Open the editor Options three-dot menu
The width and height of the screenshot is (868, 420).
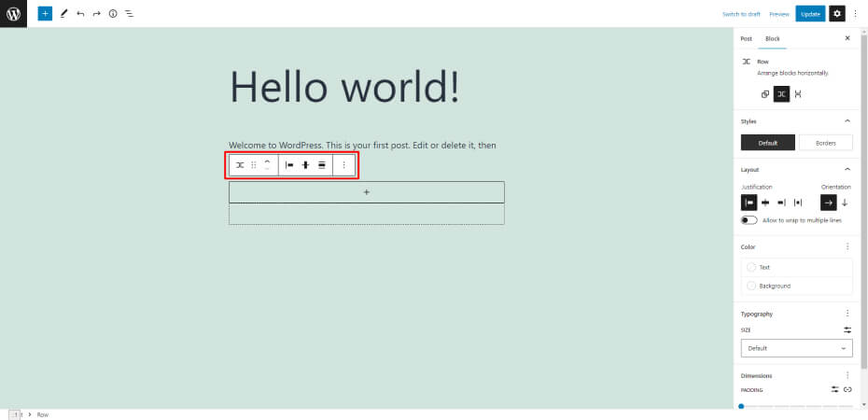855,14
